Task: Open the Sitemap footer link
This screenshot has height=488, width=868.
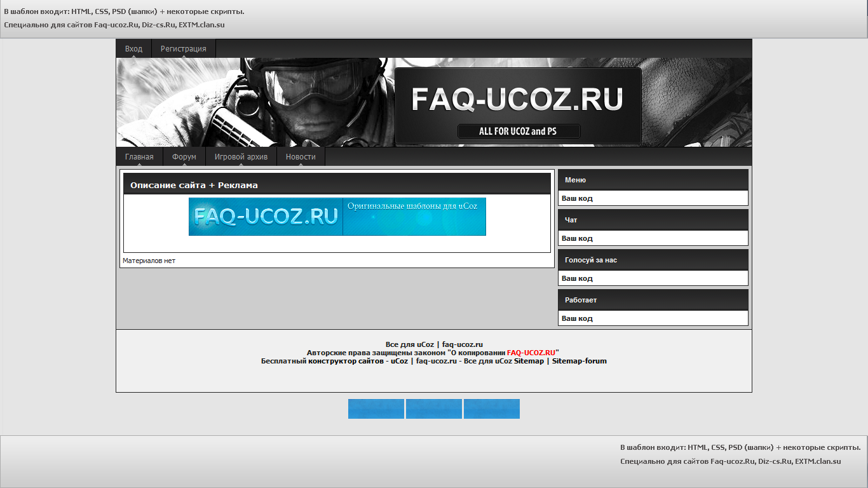Action: pos(529,361)
